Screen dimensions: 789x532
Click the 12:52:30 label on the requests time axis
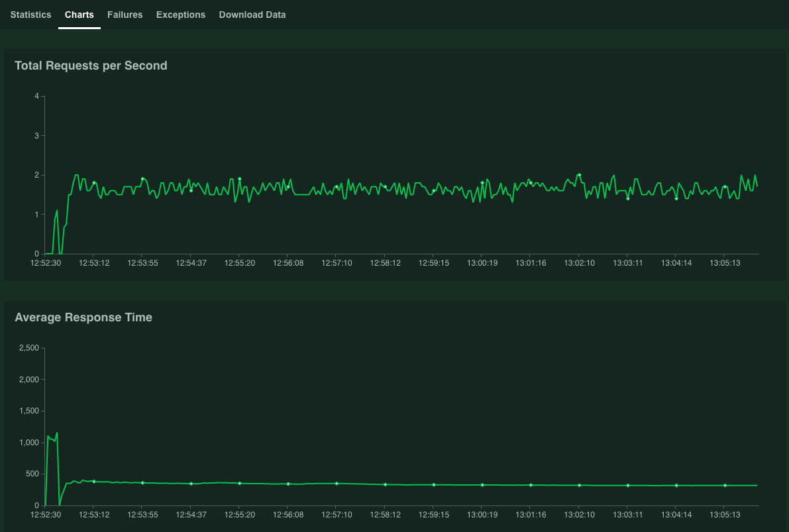(x=46, y=262)
